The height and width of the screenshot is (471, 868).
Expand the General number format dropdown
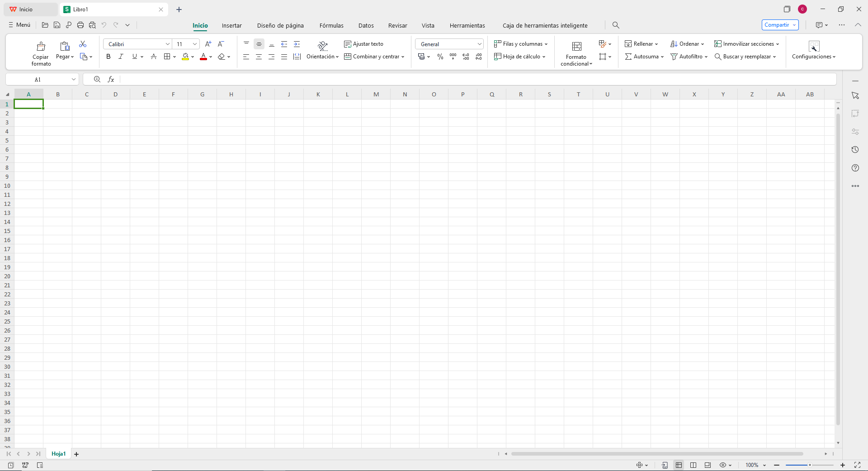coord(479,44)
